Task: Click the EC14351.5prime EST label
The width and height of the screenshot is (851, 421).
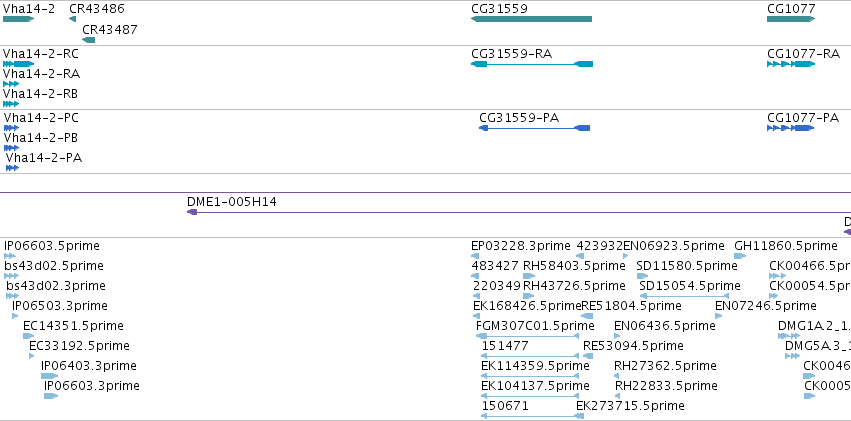Action: tap(73, 326)
